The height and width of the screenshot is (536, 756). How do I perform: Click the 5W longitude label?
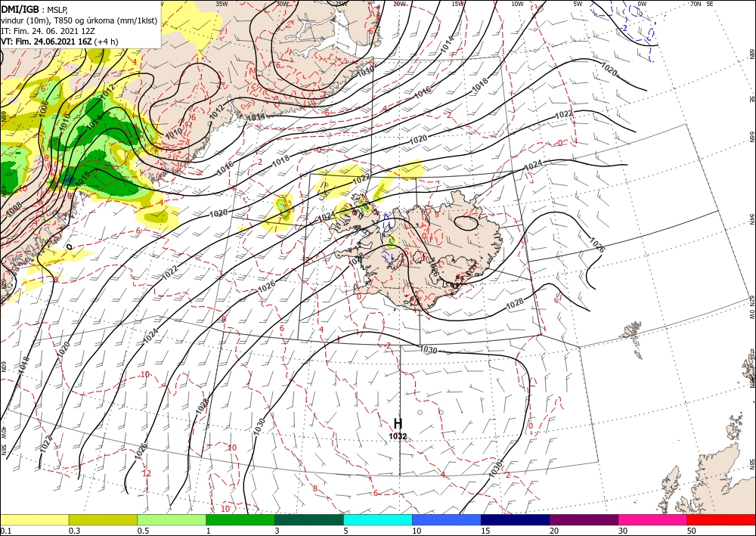(578, 4)
